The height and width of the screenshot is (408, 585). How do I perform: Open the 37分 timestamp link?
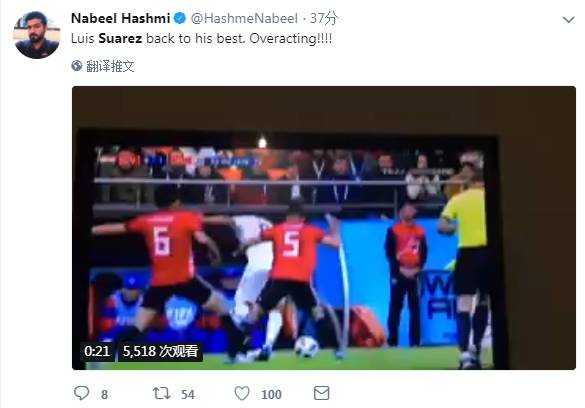coord(324,18)
